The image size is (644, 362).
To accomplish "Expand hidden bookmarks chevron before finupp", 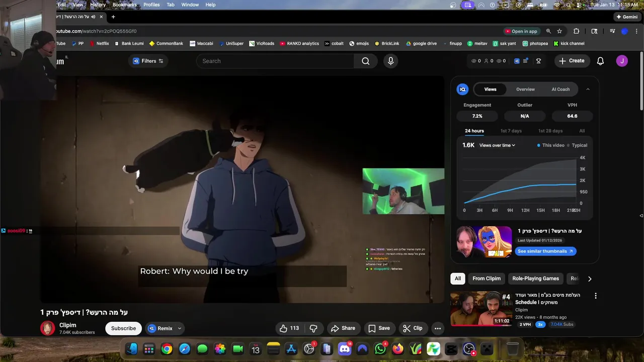I will click(x=446, y=44).
